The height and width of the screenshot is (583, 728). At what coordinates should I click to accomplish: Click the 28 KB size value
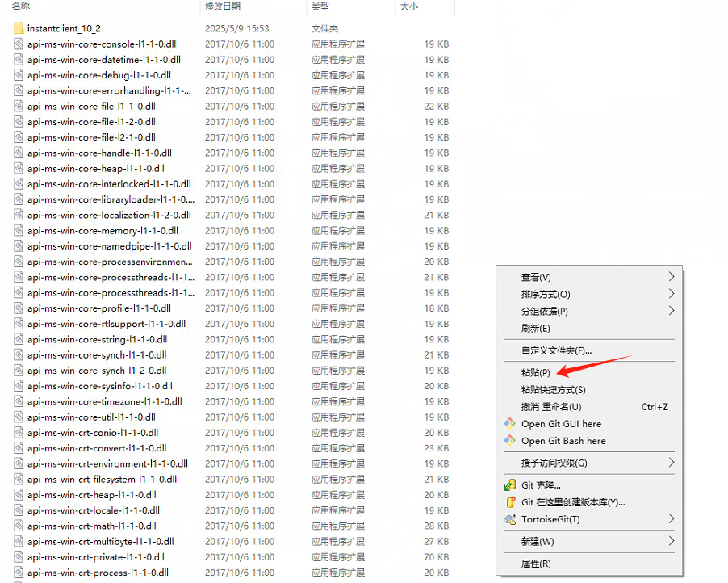(437, 526)
